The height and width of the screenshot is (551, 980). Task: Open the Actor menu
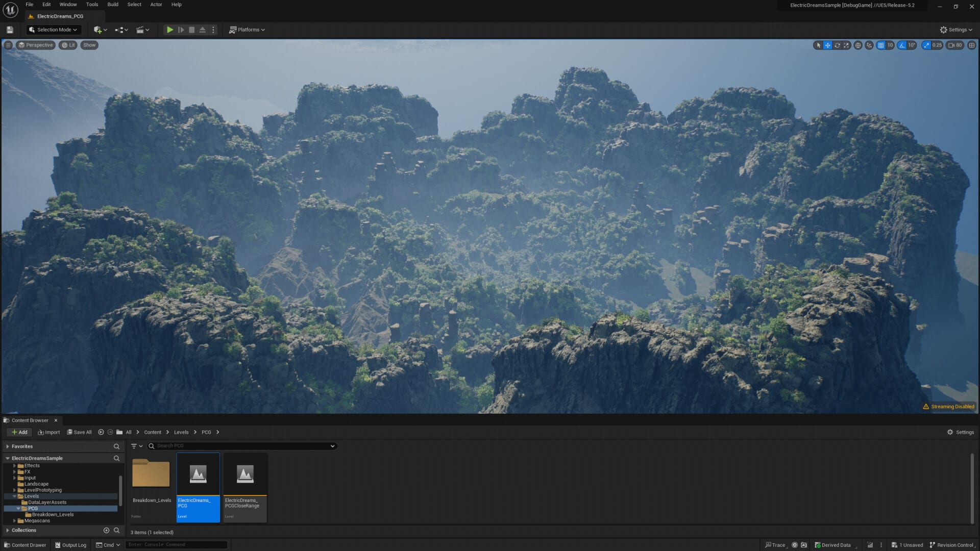[x=156, y=5]
